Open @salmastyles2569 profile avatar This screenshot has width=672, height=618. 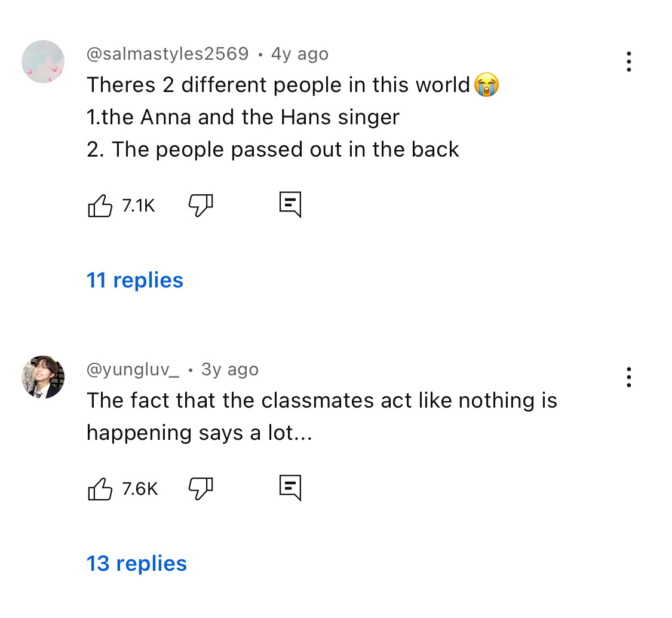click(43, 62)
